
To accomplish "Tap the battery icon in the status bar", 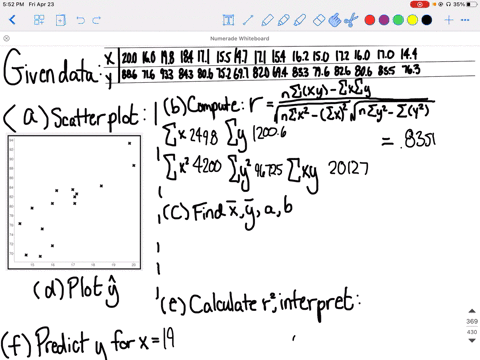I will coord(471,4).
